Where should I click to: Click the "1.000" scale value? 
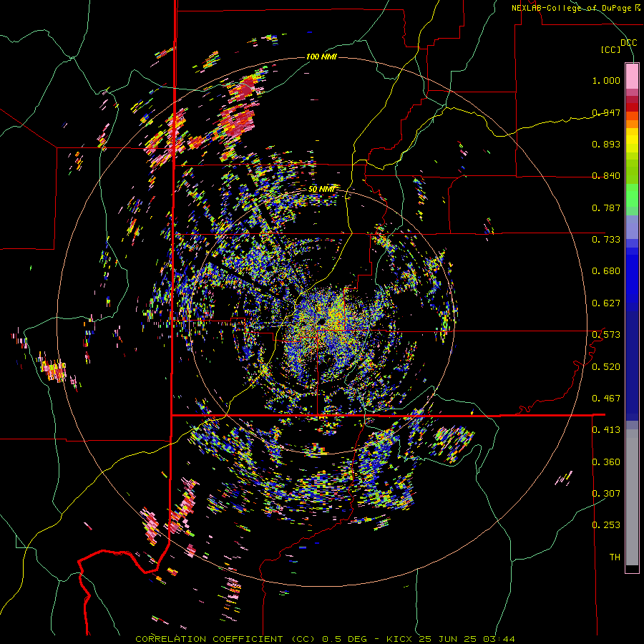point(606,80)
